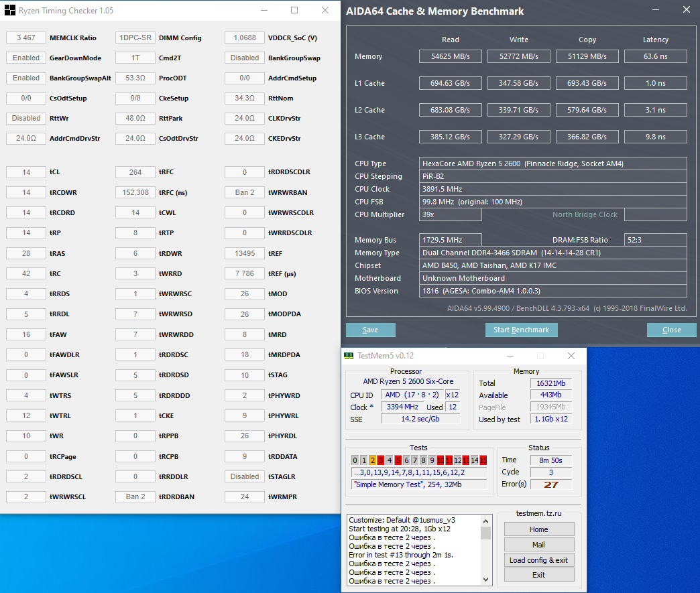The width and height of the screenshot is (700, 593).
Task: Click the Total memory value 16321Mb
Action: 551,383
